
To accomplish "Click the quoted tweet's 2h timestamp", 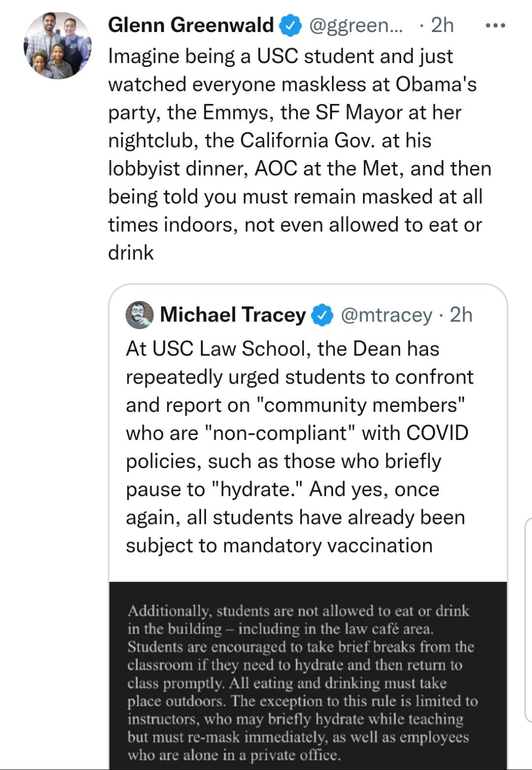I will pyautogui.click(x=461, y=315).
